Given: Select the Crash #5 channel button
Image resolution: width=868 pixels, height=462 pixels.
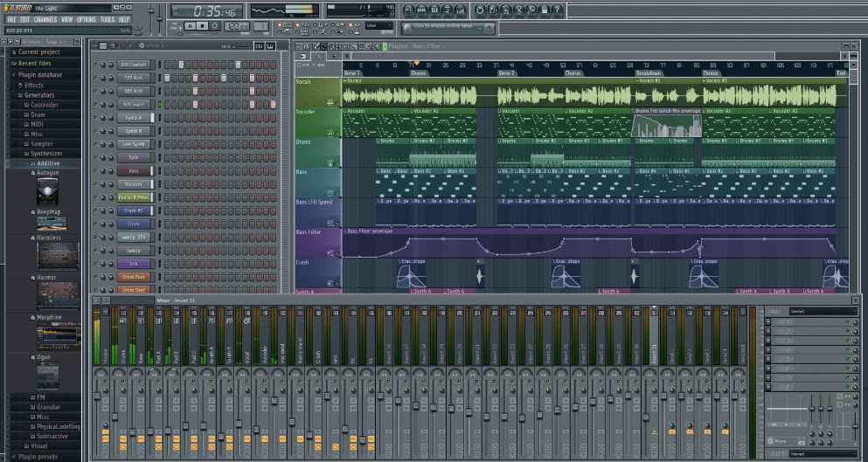Looking at the screenshot, I should click(134, 210).
